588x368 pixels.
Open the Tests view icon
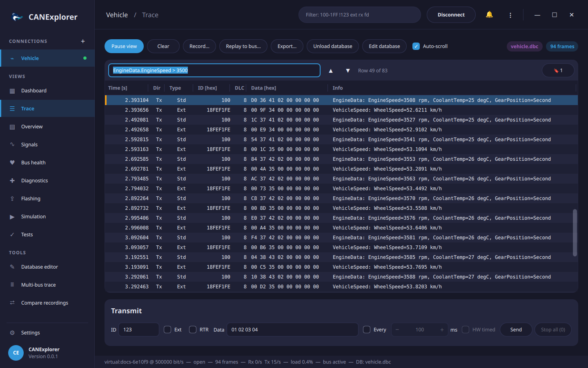coord(12,235)
